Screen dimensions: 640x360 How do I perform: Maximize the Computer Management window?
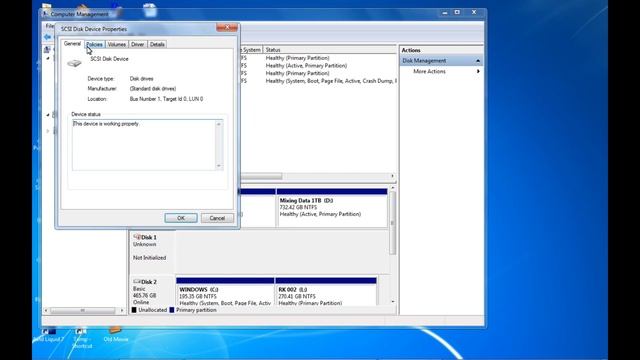[457, 13]
